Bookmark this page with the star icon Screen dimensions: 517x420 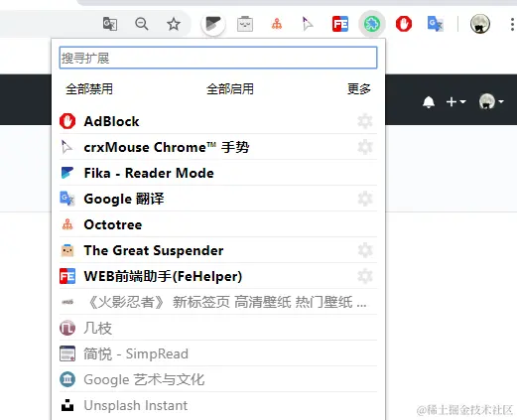point(174,24)
